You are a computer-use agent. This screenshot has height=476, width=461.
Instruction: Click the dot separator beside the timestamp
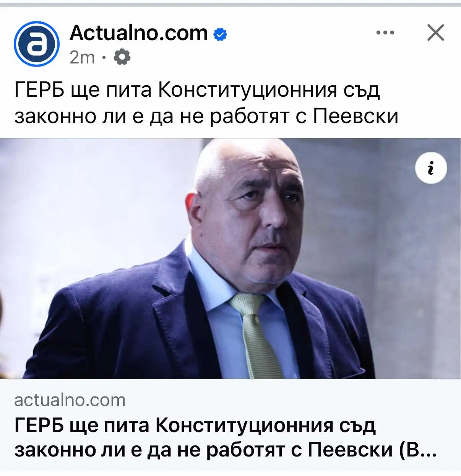(104, 58)
